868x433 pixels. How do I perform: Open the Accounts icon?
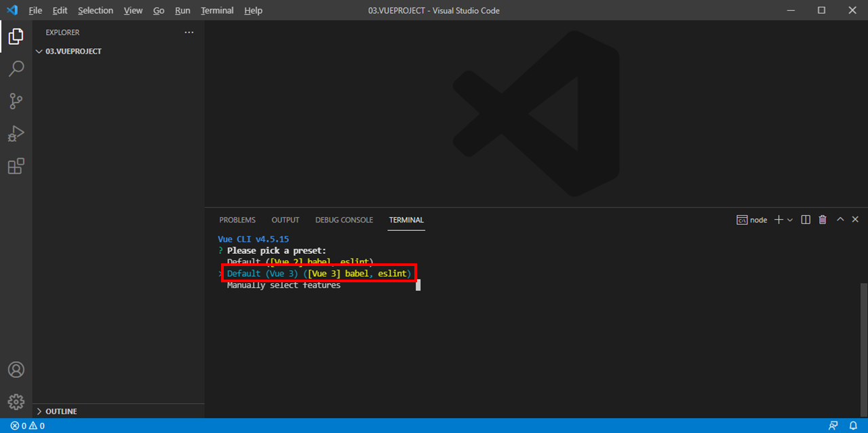[x=16, y=370]
